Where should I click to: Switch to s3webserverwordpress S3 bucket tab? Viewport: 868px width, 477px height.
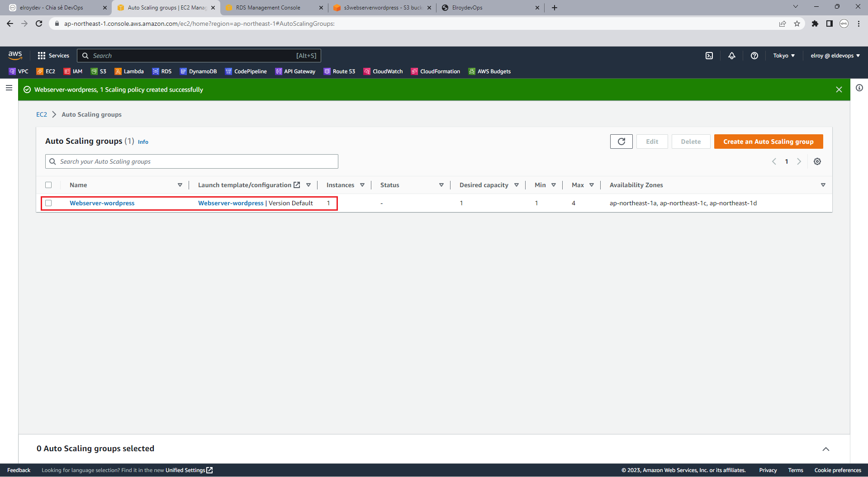point(382,8)
